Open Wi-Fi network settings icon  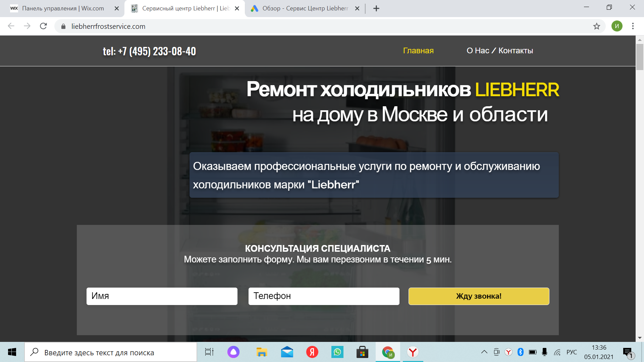click(557, 352)
